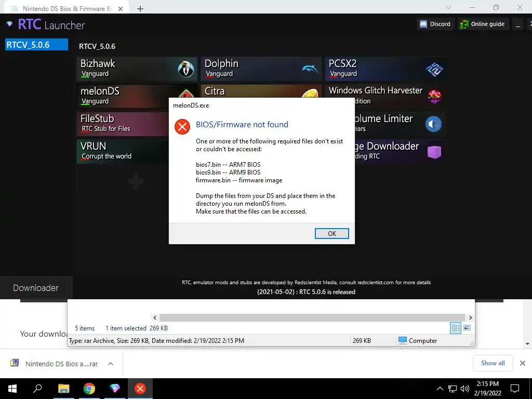This screenshot has width=532, height=399.
Task: Click the purple cube Downloader icon
Action: pos(434,152)
